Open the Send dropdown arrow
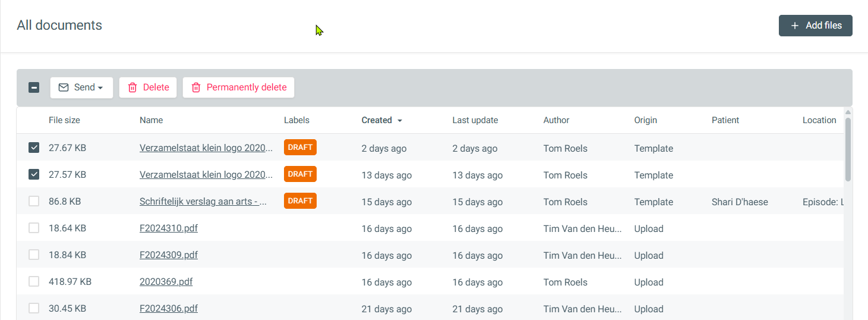This screenshot has width=868, height=320. click(x=100, y=88)
